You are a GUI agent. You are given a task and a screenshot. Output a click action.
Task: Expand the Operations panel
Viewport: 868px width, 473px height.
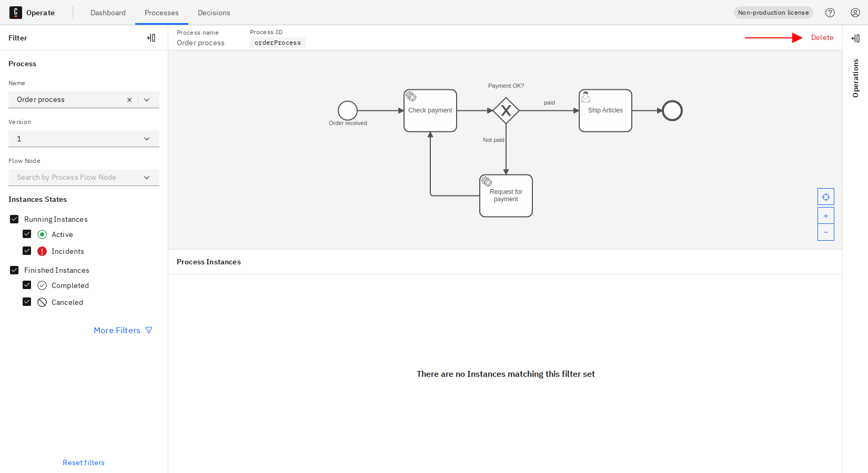pyautogui.click(x=855, y=38)
